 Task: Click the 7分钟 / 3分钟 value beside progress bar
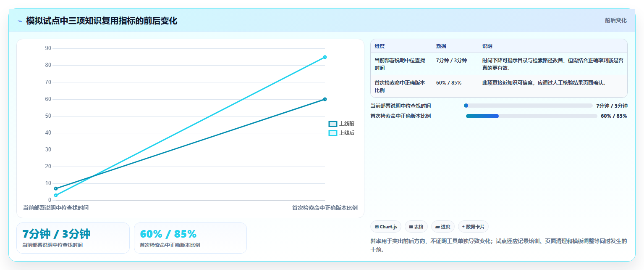click(x=612, y=106)
